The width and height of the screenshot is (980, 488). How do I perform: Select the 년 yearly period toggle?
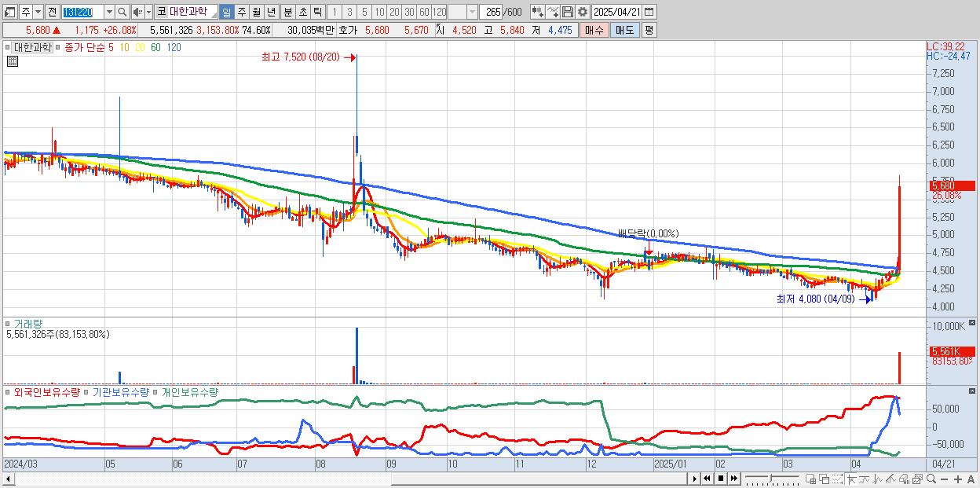(x=271, y=12)
